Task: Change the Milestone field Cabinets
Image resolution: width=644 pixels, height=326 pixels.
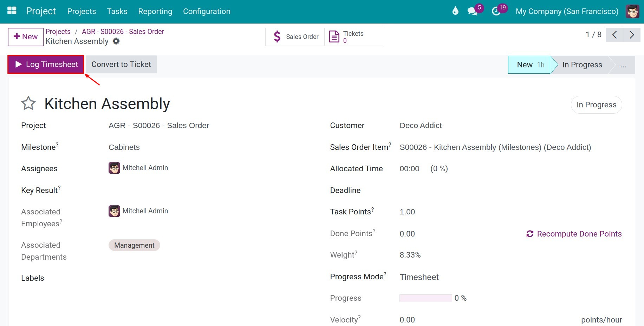Action: 124,147
